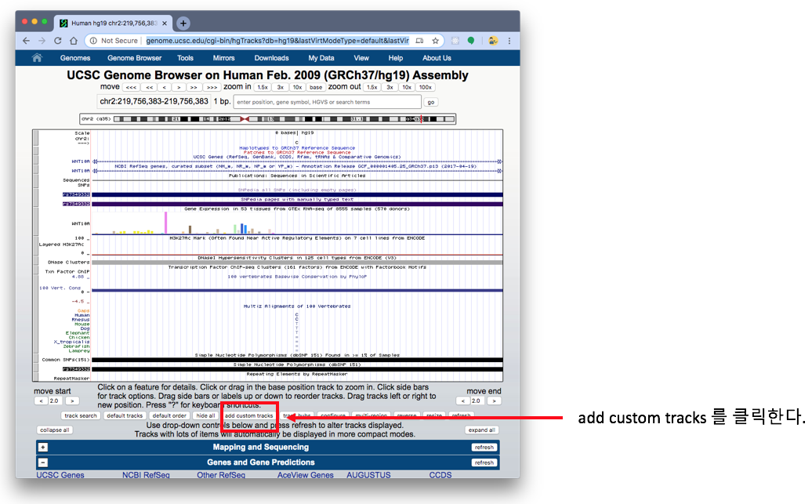The height and width of the screenshot is (504, 812).
Task: Move left with the << button
Action: [x=150, y=88]
